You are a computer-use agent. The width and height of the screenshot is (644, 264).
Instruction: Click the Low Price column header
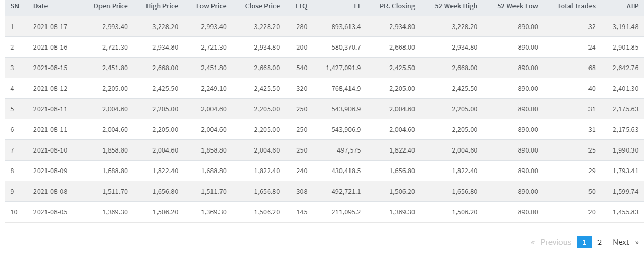[x=211, y=6]
